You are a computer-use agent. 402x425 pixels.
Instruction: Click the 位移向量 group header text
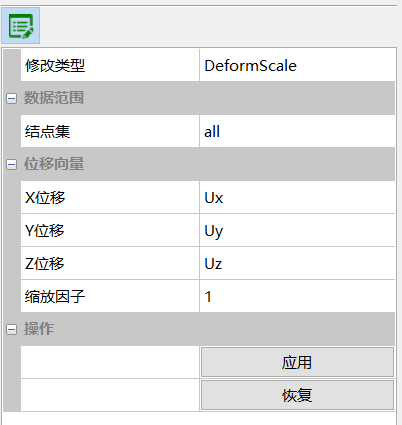point(54,164)
